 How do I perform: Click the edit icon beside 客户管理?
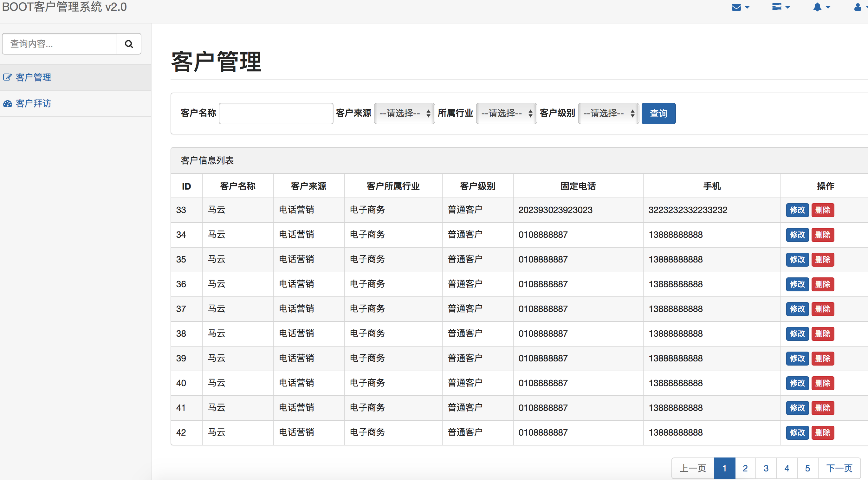tap(7, 77)
